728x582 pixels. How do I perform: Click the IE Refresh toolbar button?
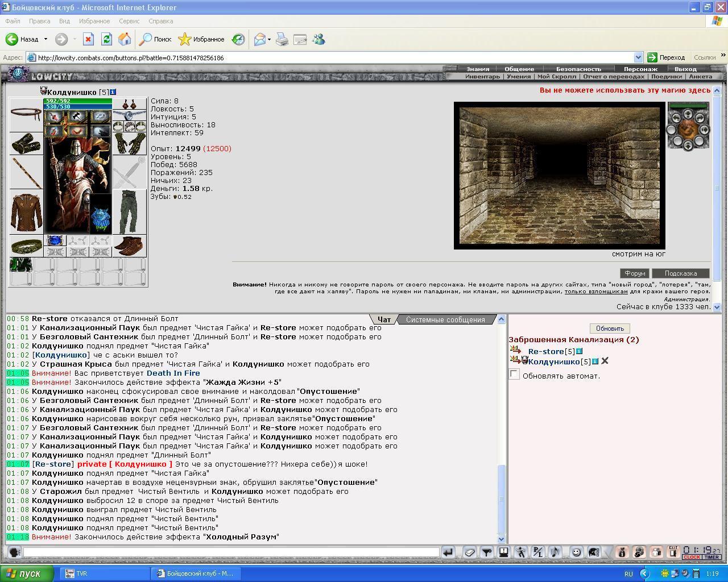pos(106,39)
